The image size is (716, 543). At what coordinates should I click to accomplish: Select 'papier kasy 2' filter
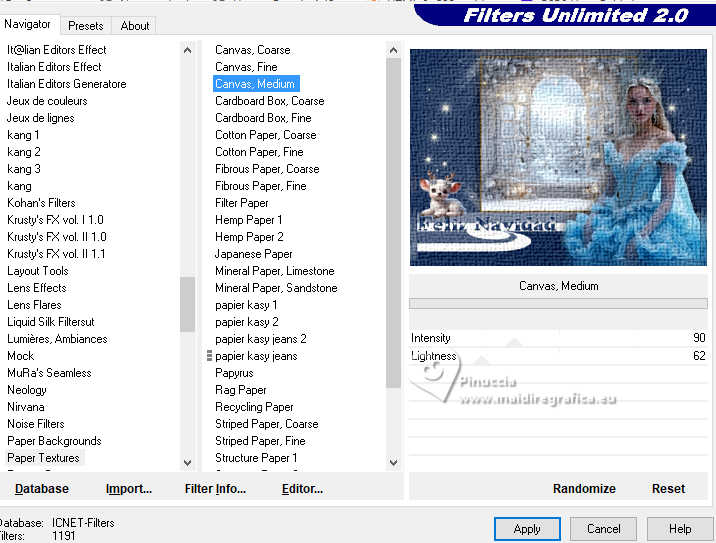247,322
